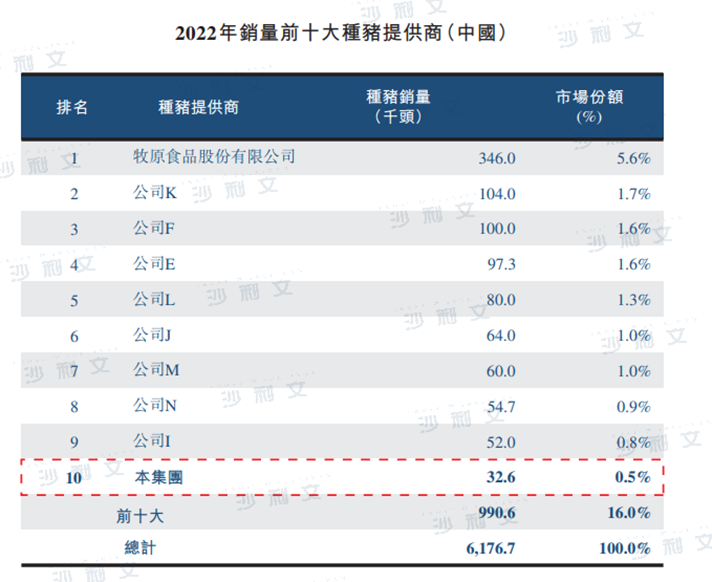Click rank number 9 in 公司I row
The width and height of the screenshot is (712, 582).
(74, 442)
